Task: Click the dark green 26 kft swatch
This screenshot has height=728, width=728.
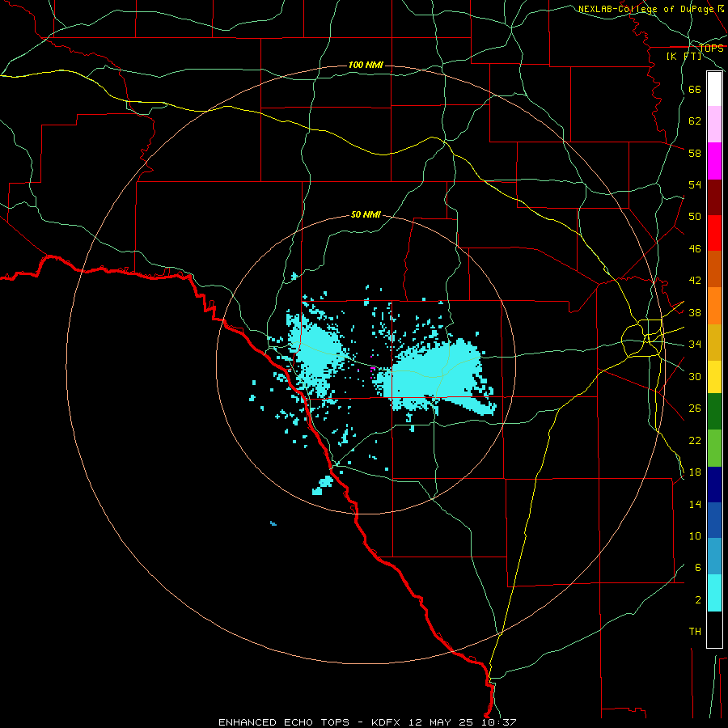Action: click(x=714, y=412)
